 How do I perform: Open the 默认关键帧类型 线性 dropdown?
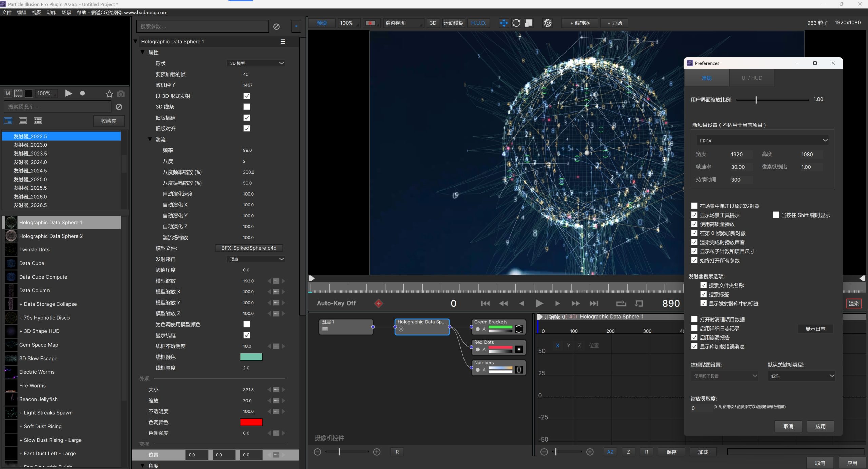[x=802, y=376]
